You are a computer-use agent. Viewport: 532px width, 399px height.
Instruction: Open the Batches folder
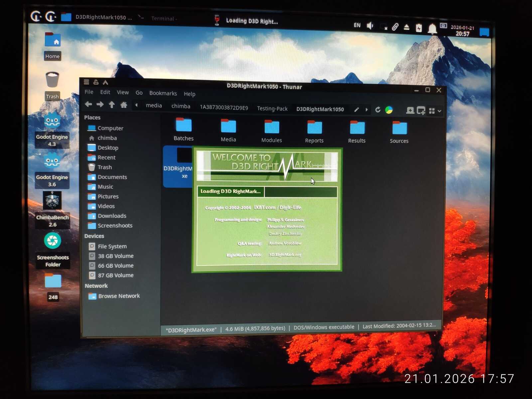pos(184,130)
